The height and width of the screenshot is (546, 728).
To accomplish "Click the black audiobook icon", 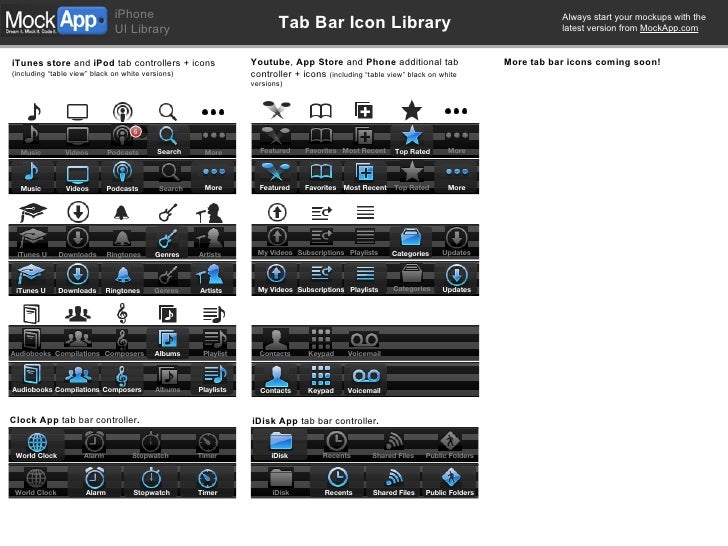I will [x=32, y=314].
